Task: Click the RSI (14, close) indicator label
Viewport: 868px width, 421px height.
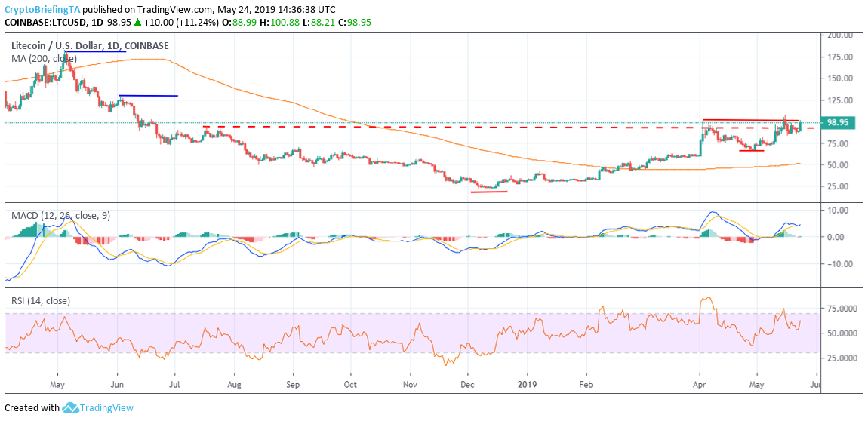Action: pos(41,301)
